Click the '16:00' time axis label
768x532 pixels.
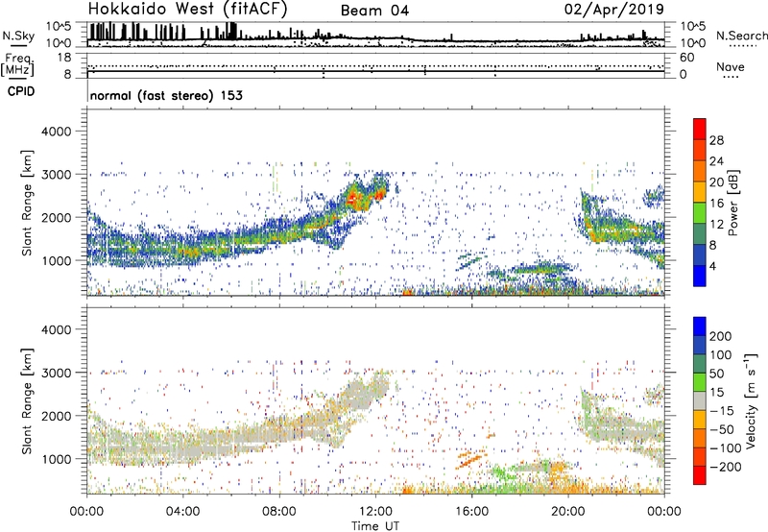(471, 512)
